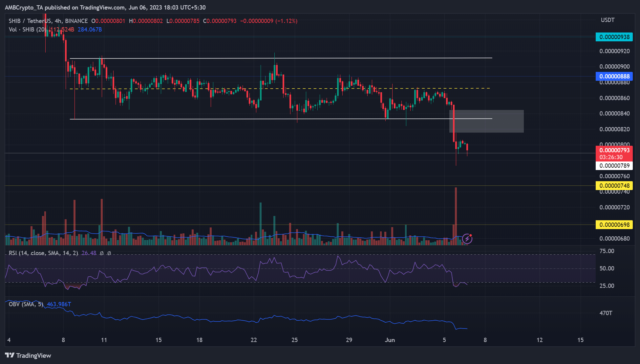This screenshot has height=364, width=640.
Task: Open the TradingView logo at the bottom left
Action: pos(28,355)
